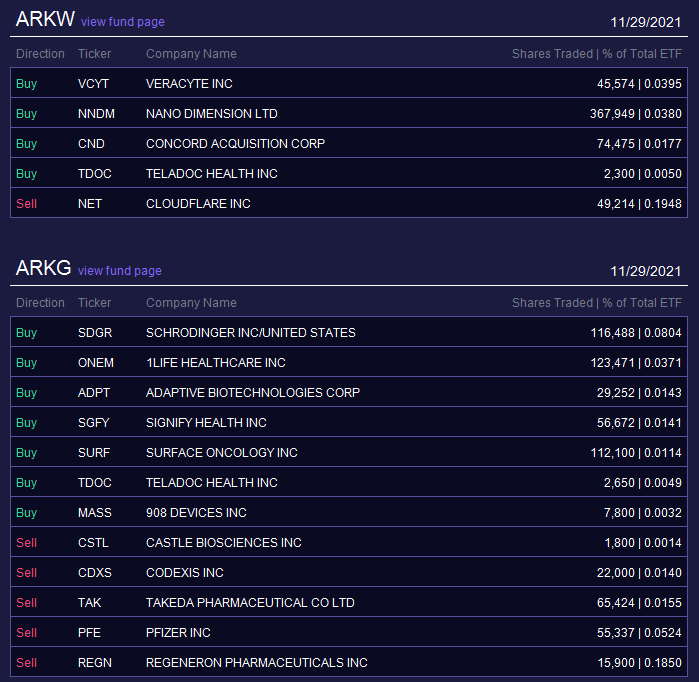Screen dimensions: 699x682
Task: Select ADPT ticker cell
Action: (x=94, y=393)
